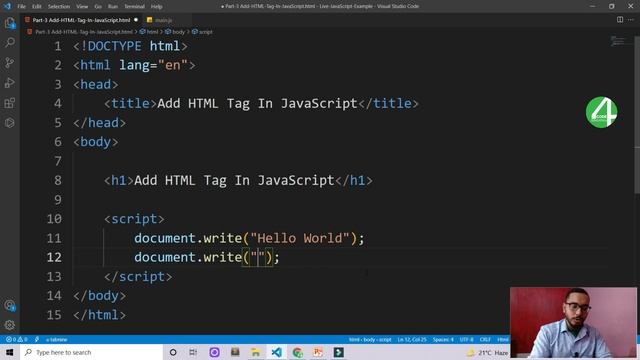This screenshot has width=640, height=360.
Task: Open the Extensions view
Action: pyautogui.click(x=10, y=102)
